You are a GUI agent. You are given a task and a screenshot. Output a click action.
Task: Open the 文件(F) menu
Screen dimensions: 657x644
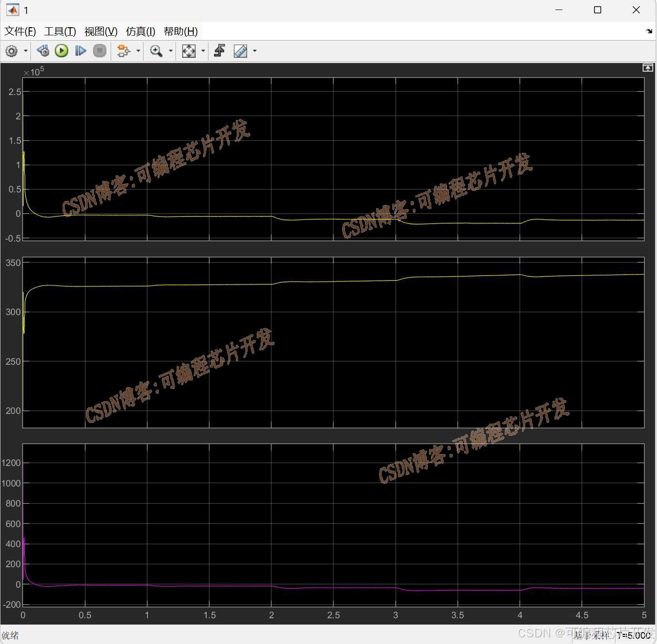20,32
